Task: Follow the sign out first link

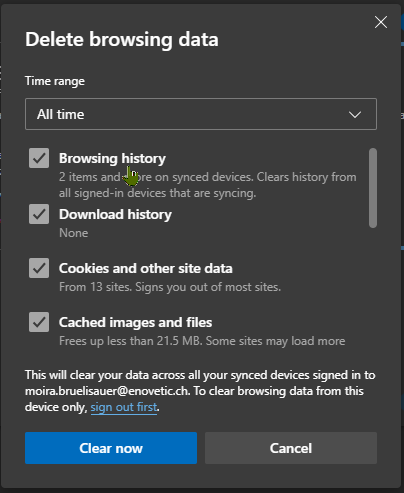Action: (124, 407)
